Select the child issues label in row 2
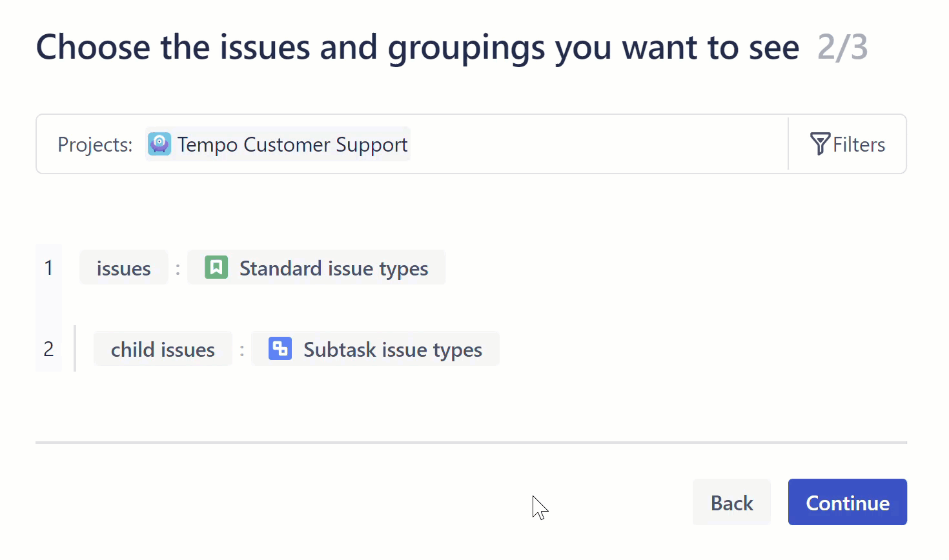 click(x=162, y=348)
